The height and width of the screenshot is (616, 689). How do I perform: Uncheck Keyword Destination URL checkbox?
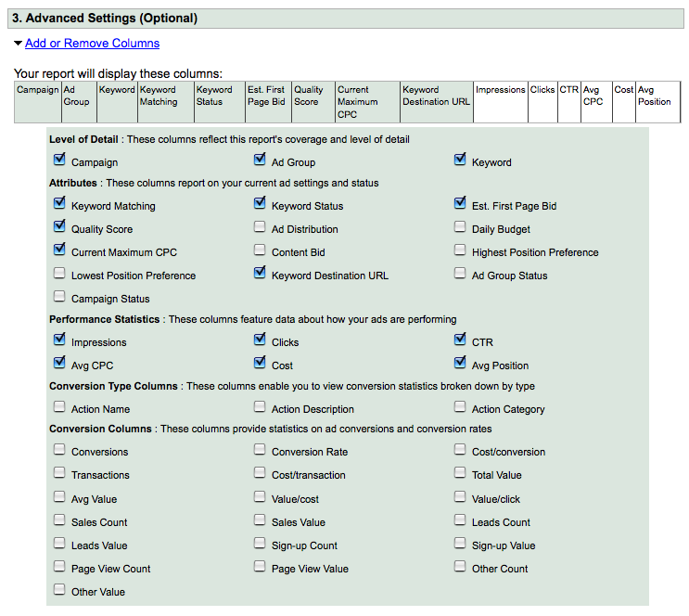(261, 274)
